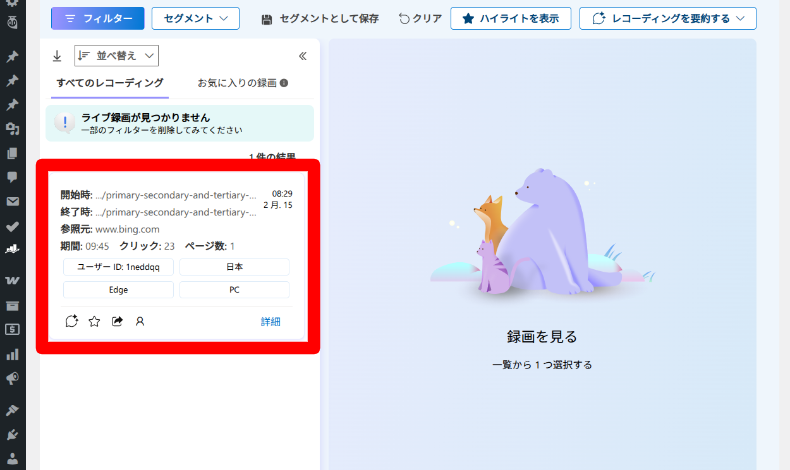Click the bear and fox illustration
This screenshot has height=470, width=790.
coord(542,232)
